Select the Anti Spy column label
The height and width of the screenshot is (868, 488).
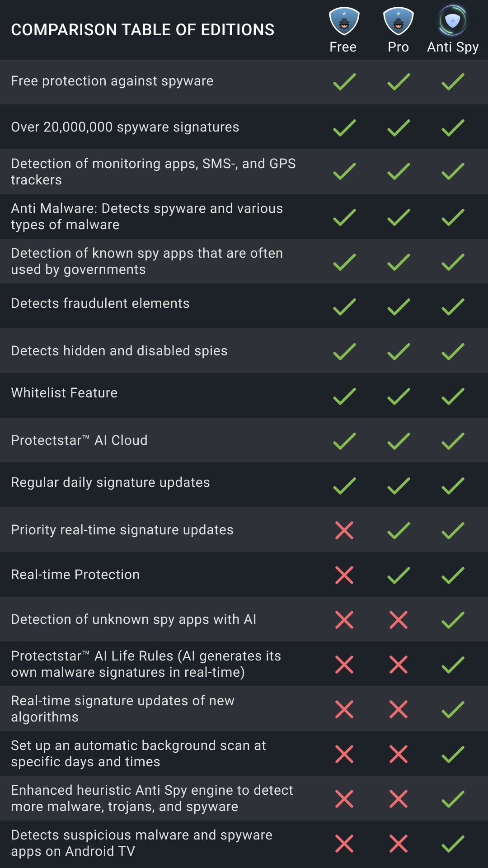click(x=453, y=47)
